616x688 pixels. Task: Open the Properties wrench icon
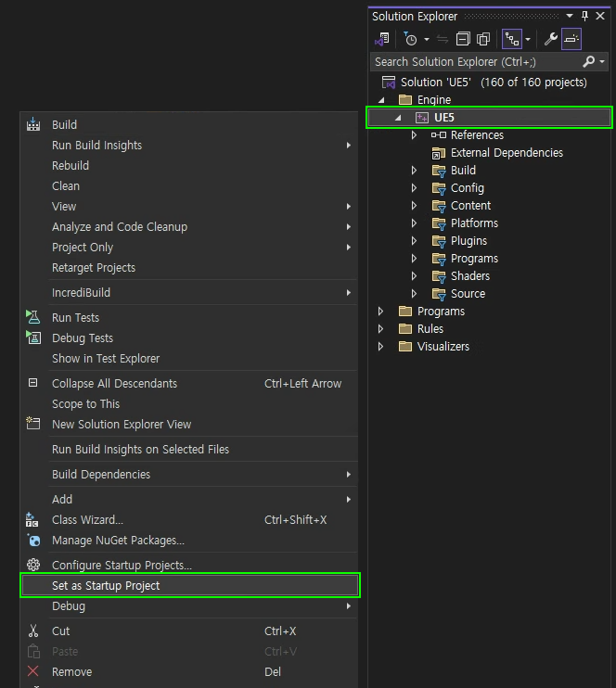[550, 40]
